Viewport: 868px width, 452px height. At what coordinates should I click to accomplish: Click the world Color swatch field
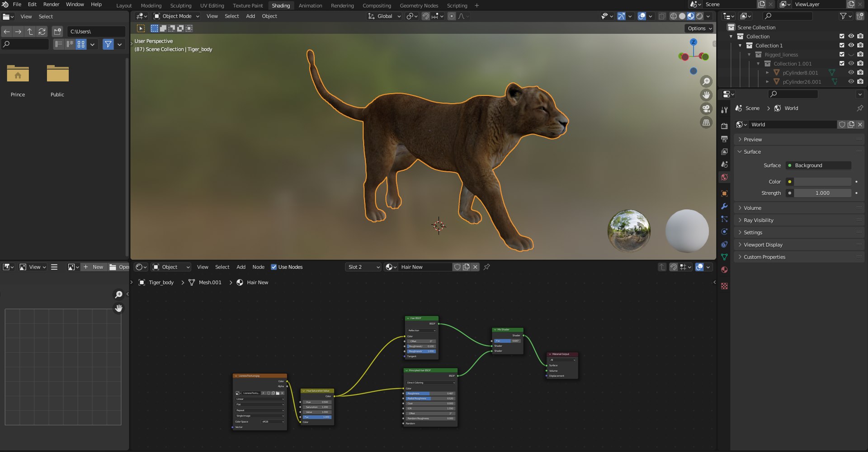tap(822, 182)
